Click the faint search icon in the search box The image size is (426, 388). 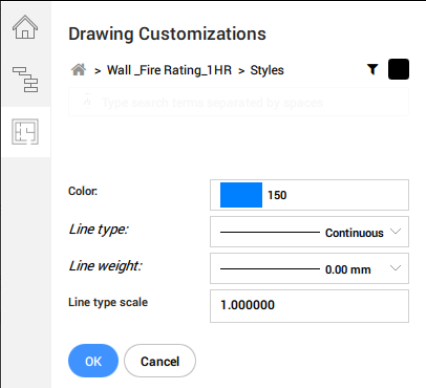point(87,102)
